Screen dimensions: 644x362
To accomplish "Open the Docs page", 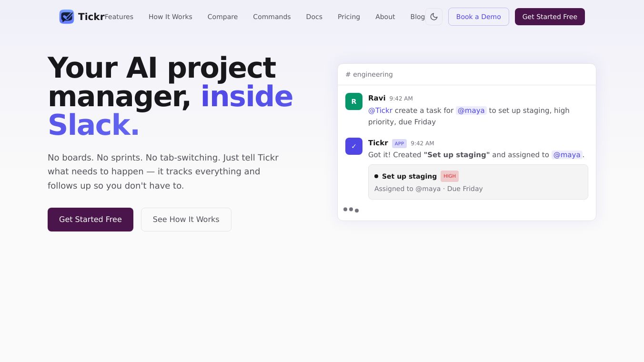I will point(314,17).
